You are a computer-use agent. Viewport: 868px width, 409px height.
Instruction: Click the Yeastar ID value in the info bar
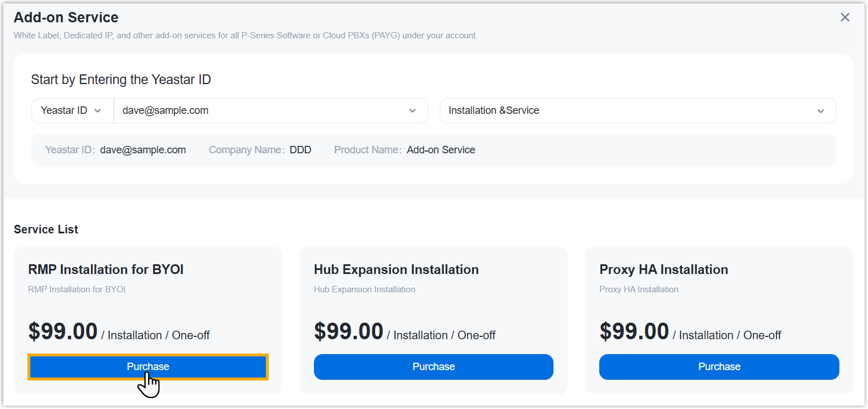tap(143, 150)
